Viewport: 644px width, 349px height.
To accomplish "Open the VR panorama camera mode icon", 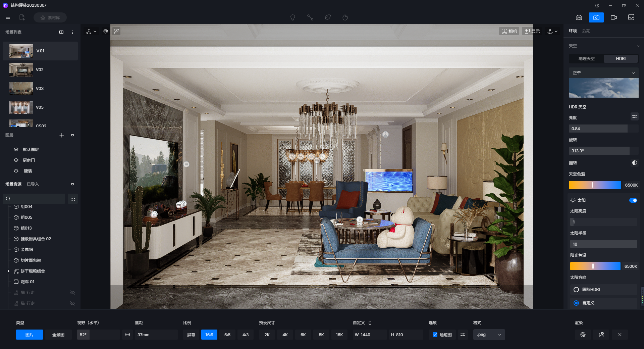I will tap(579, 17).
